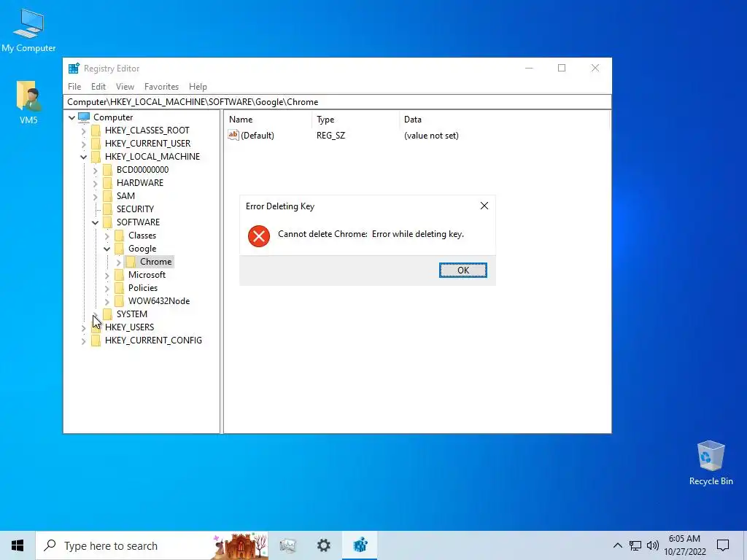Select the Policies key label

tap(143, 287)
